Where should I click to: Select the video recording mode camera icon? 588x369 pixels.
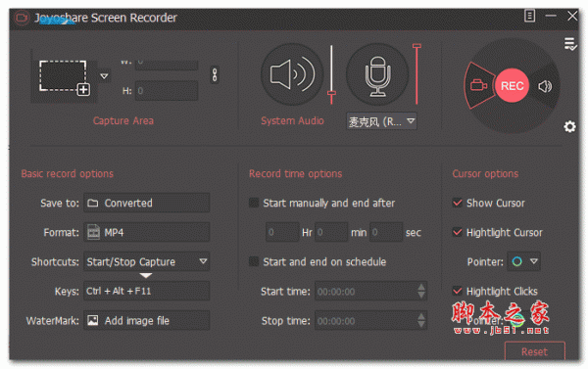[478, 85]
